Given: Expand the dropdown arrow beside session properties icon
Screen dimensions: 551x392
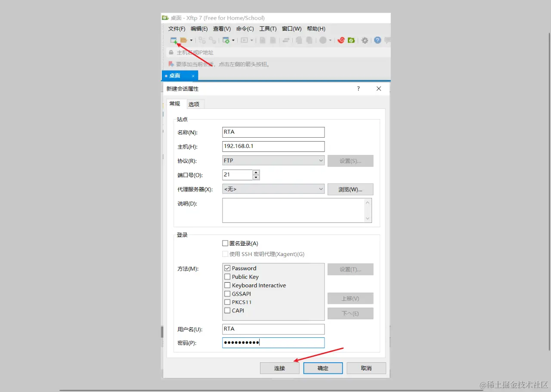Looking at the screenshot, I should pyautogui.click(x=233, y=40).
